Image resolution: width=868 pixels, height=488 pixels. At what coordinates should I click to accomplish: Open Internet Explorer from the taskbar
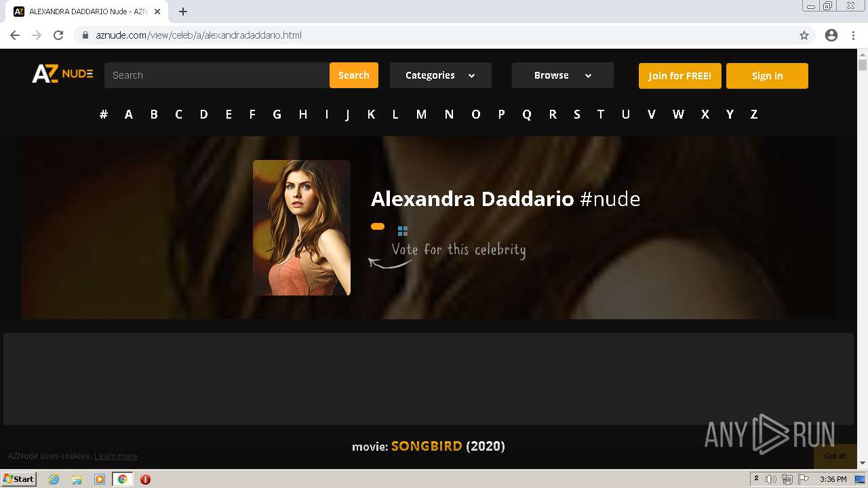click(54, 479)
